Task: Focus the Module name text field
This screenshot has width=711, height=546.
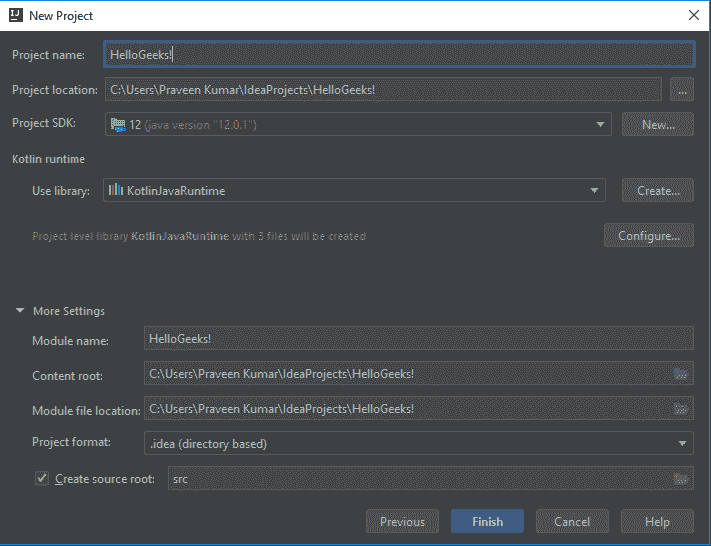Action: click(418, 339)
